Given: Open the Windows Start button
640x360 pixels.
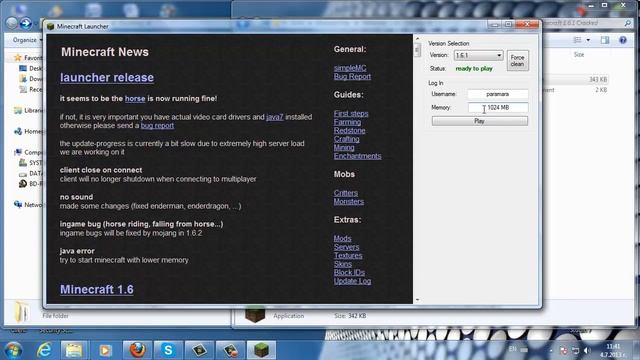Looking at the screenshot, I should tap(13, 350).
